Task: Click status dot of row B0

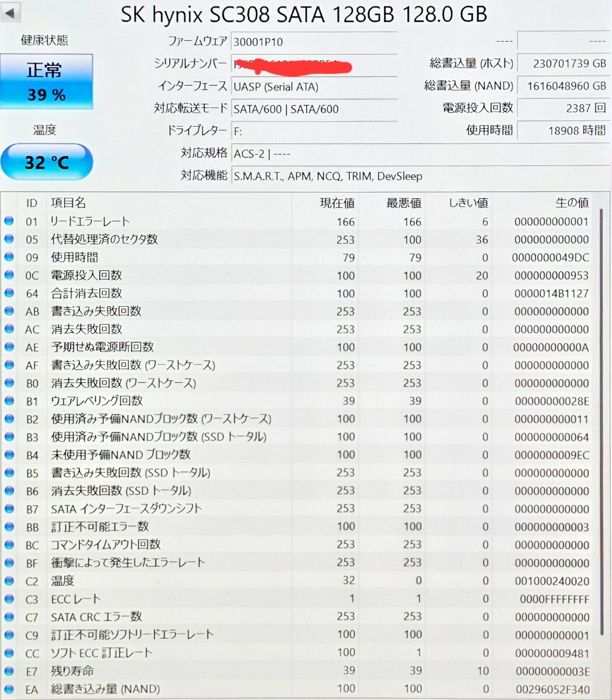Action: click(9, 383)
